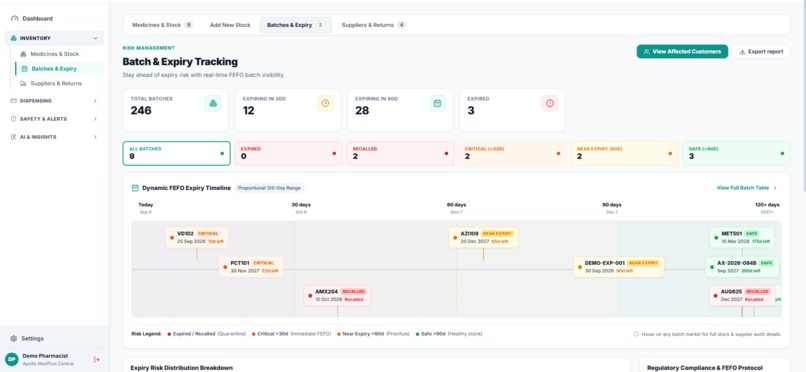Image resolution: width=806 pixels, height=372 pixels.
Task: Switch to Medicines & Stock tab
Action: pos(162,25)
